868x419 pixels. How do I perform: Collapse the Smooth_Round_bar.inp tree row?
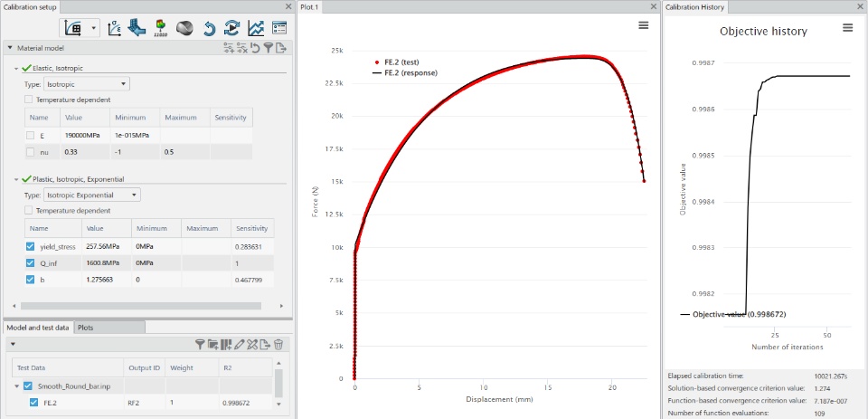click(16, 386)
